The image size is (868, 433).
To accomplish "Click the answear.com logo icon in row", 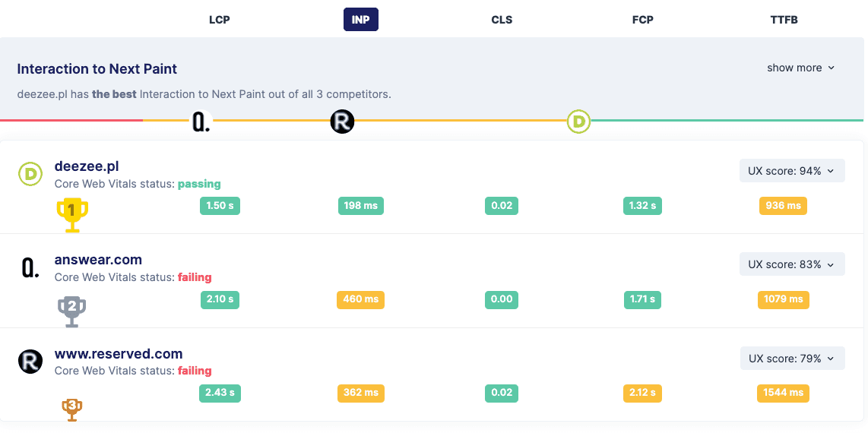I will pos(30,267).
